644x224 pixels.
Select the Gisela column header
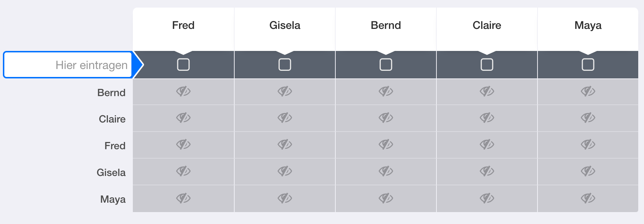click(x=284, y=25)
